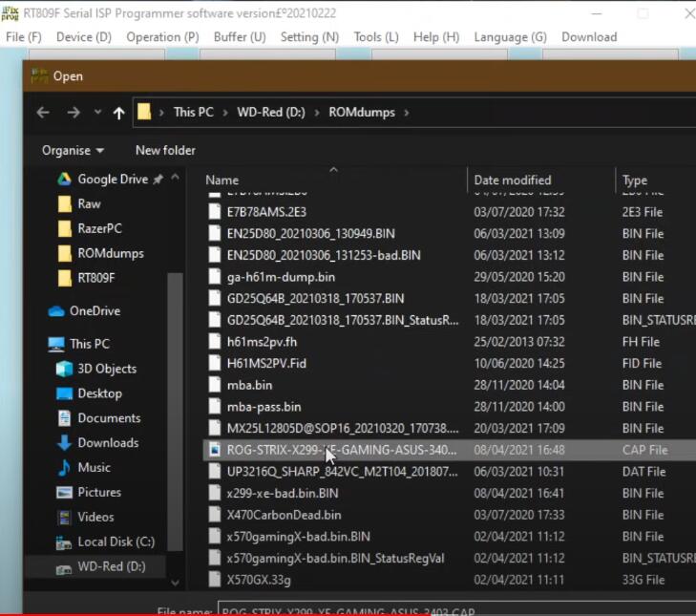Open Desktop in the sidebar
This screenshot has width=696, height=616.
tap(89, 393)
